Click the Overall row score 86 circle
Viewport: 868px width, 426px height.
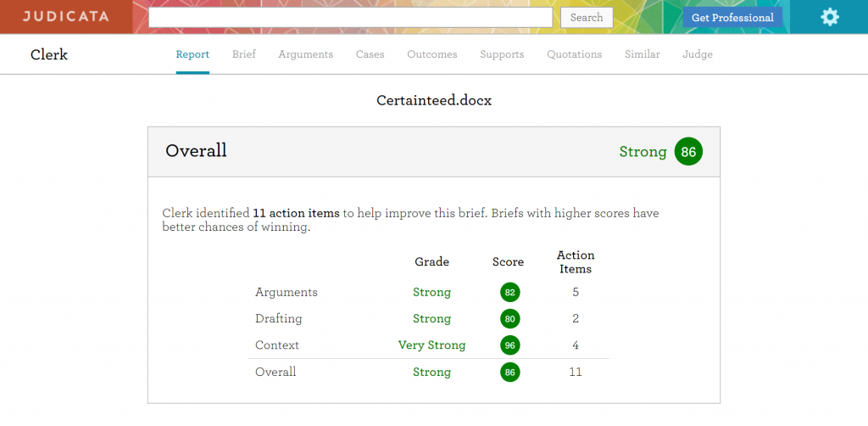(509, 373)
